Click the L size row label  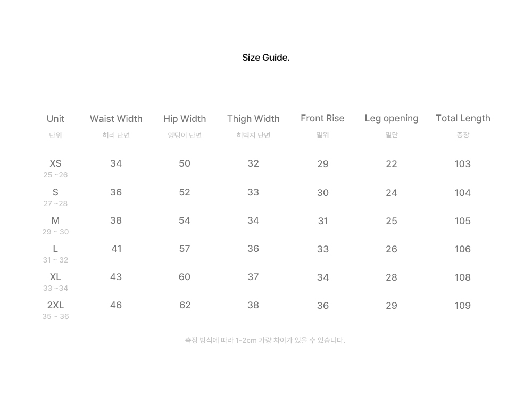[x=55, y=249]
